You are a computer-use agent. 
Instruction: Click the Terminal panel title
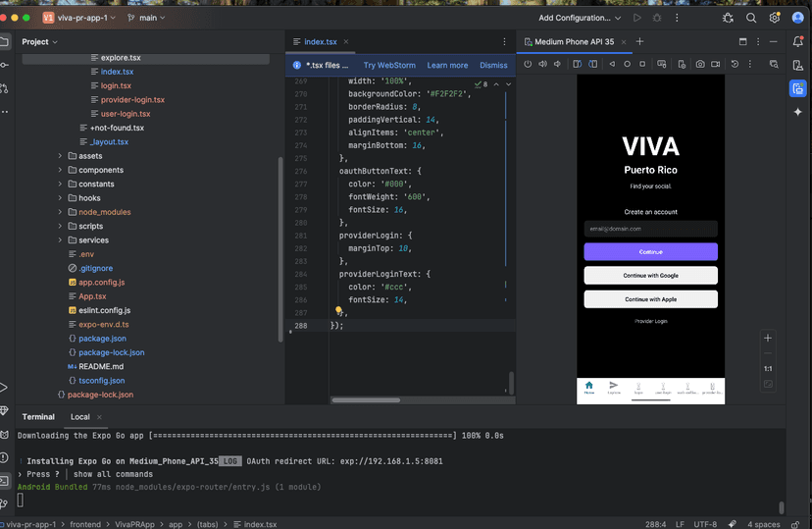(x=38, y=417)
